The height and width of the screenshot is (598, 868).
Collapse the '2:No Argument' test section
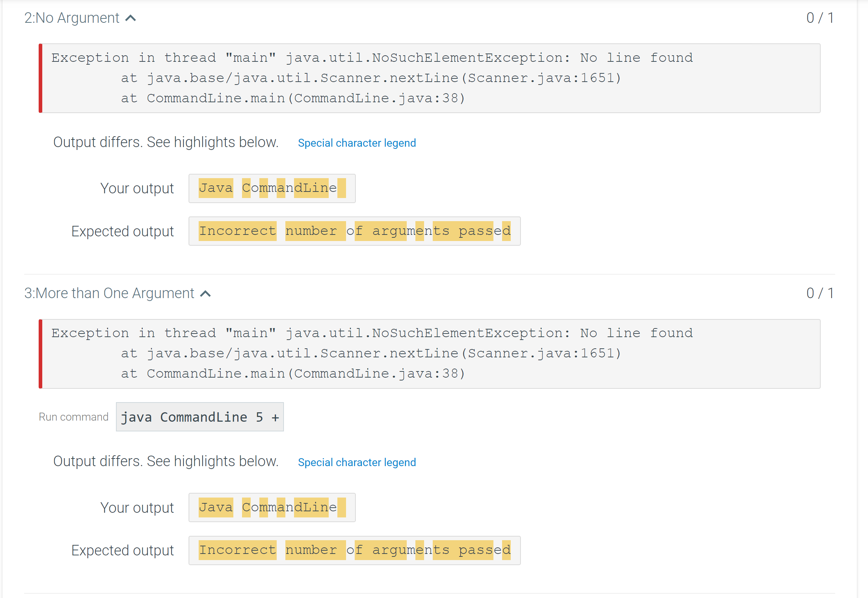pos(131,18)
